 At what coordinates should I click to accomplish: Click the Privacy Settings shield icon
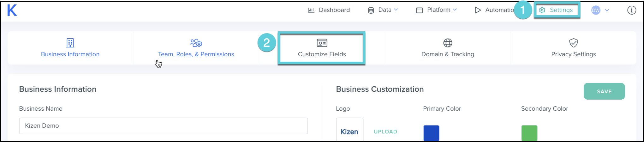point(573,43)
